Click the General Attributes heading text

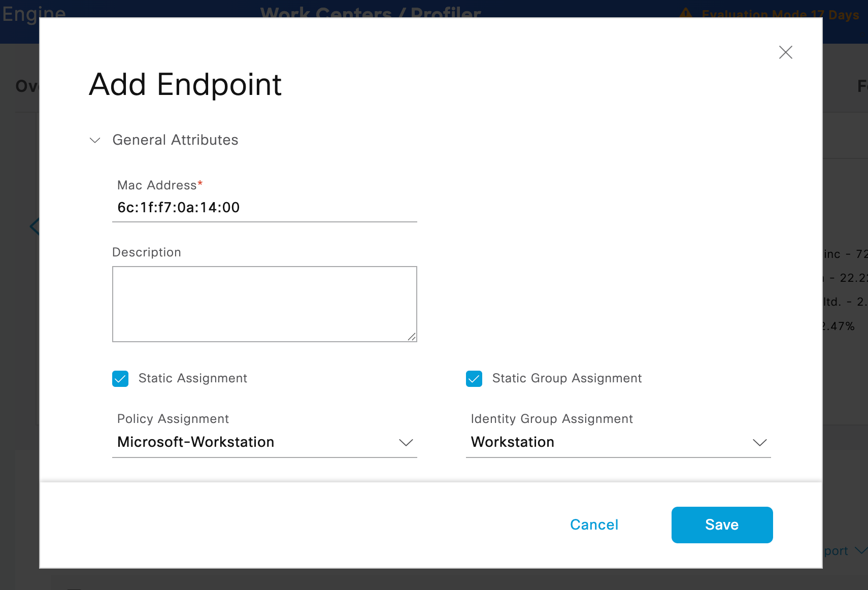175,140
